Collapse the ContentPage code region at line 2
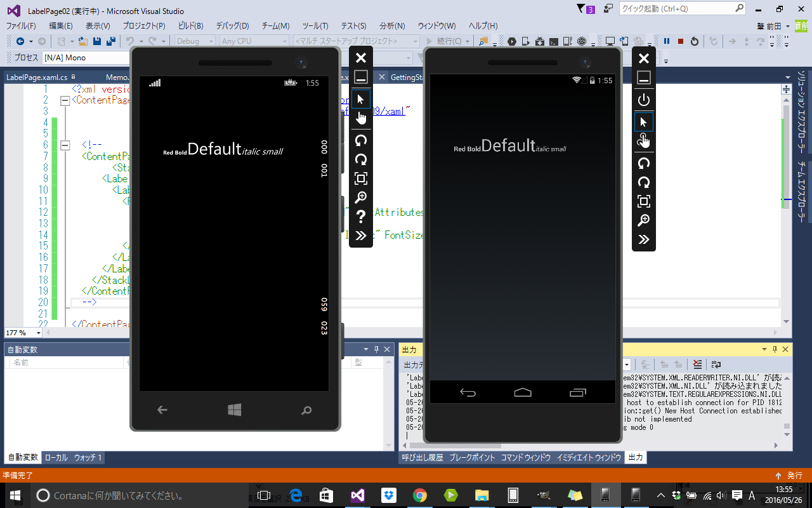The height and width of the screenshot is (508, 812). pyautogui.click(x=65, y=100)
